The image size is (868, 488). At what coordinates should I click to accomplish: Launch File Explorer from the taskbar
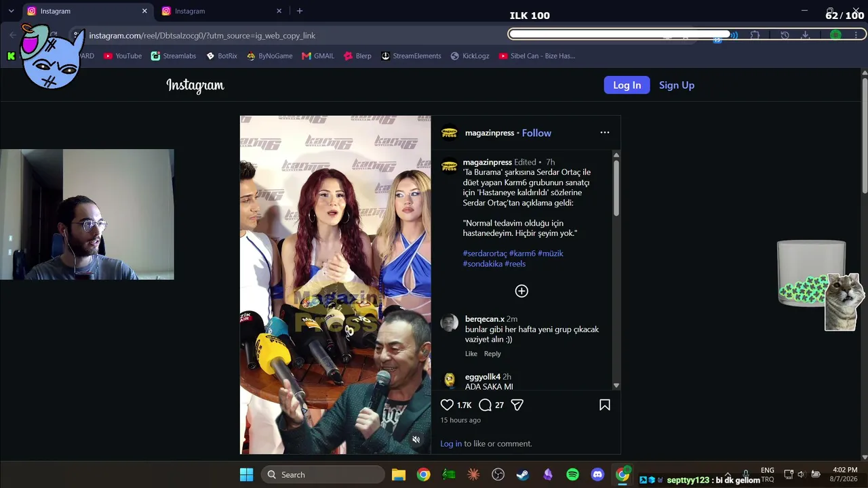pyautogui.click(x=399, y=474)
